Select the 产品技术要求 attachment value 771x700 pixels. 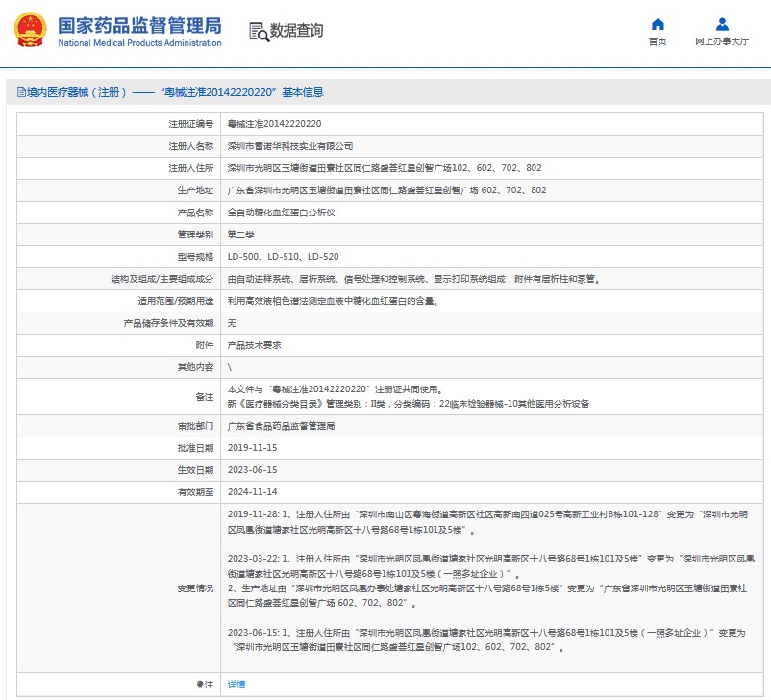pos(254,345)
